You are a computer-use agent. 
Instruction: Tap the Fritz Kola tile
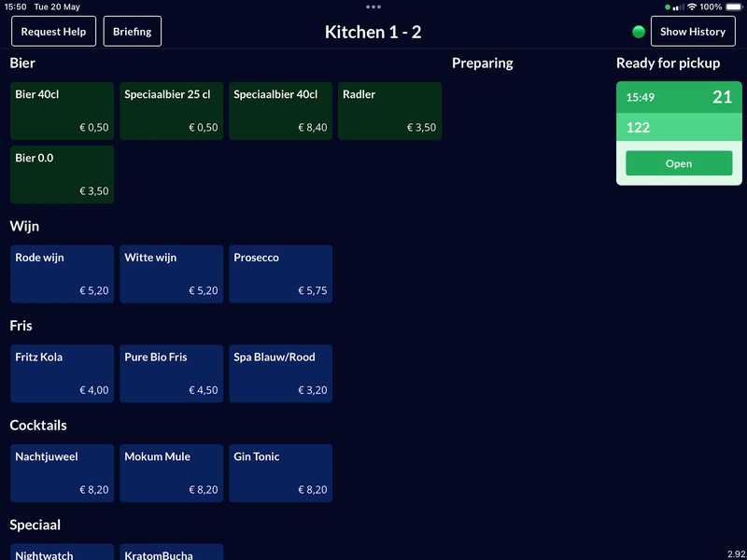click(62, 373)
